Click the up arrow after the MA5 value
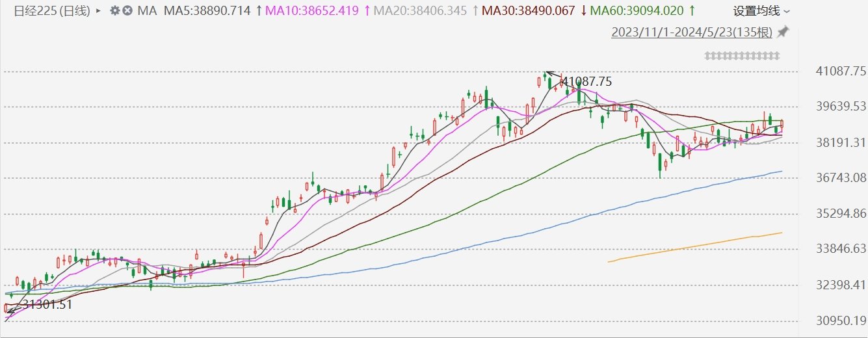 [x=259, y=11]
